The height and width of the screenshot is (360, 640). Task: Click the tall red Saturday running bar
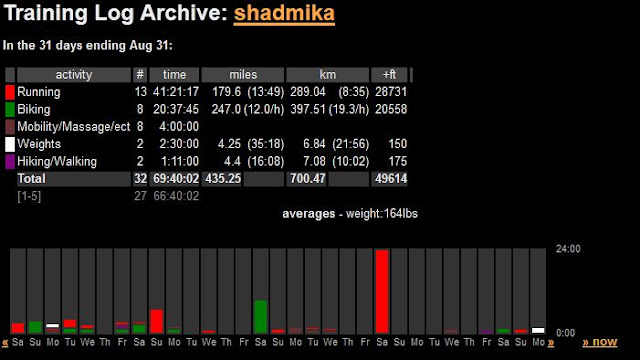click(x=382, y=292)
